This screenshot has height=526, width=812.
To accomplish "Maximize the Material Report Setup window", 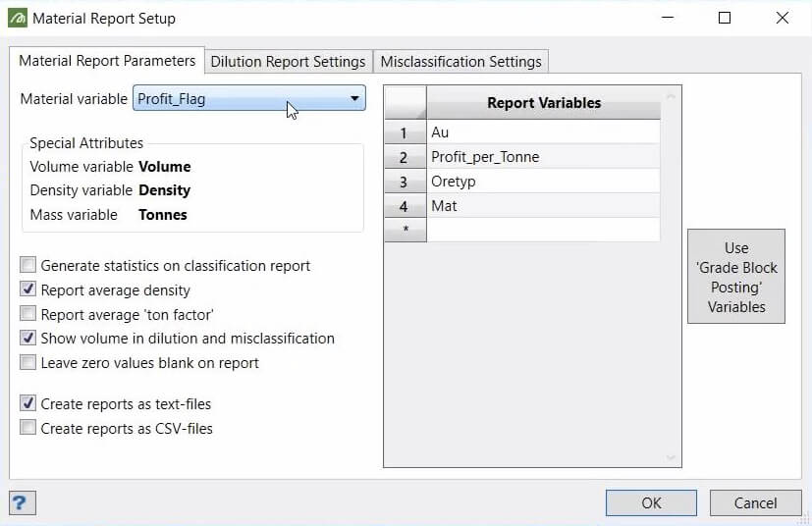I will pyautogui.click(x=725, y=18).
